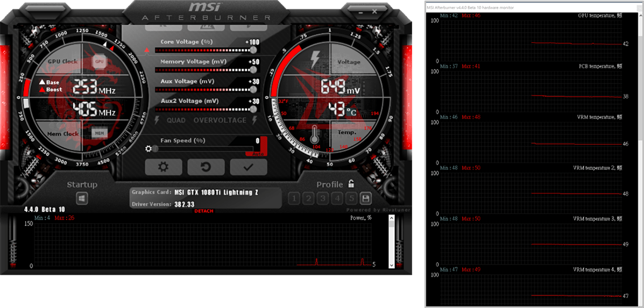Click the floppy disk save profile icon
The width and height of the screenshot is (644, 308).
click(365, 199)
